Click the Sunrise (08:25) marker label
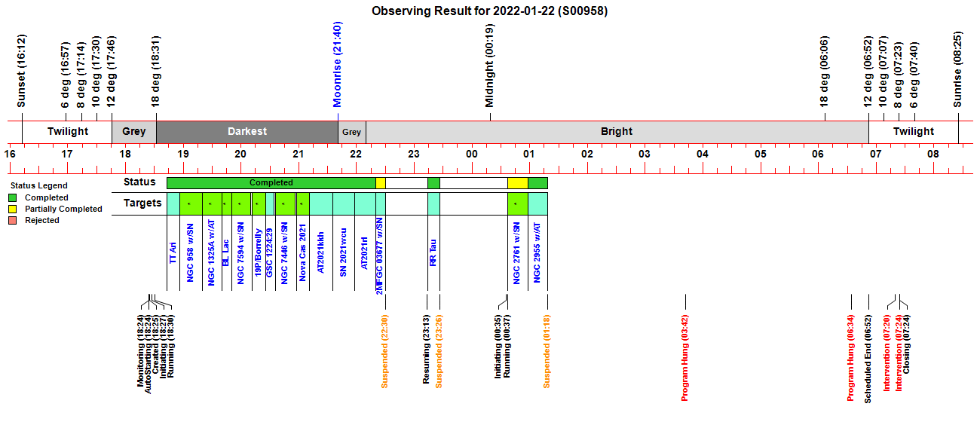This screenshot has height=422, width=980. tap(958, 69)
